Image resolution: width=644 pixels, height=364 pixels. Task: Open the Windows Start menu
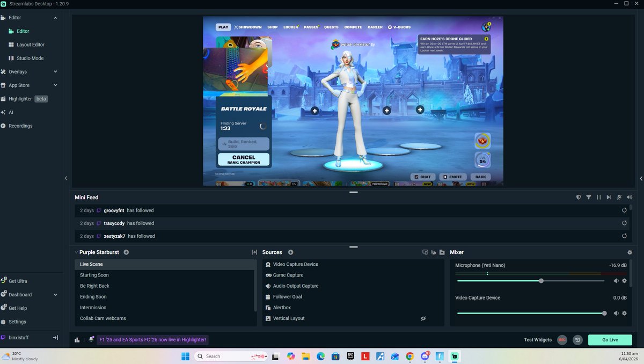pyautogui.click(x=186, y=356)
